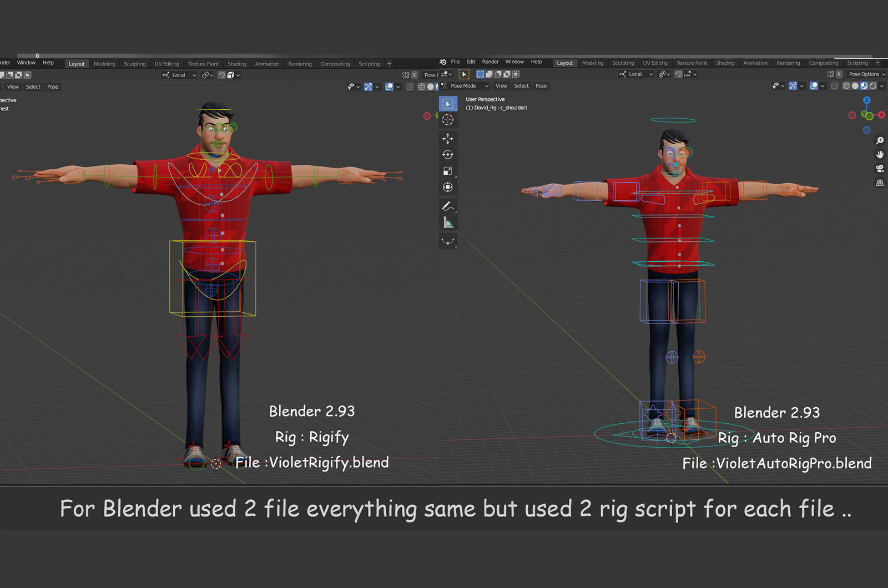The image size is (888, 588).
Task: Open File menu in right window
Action: click(x=455, y=62)
